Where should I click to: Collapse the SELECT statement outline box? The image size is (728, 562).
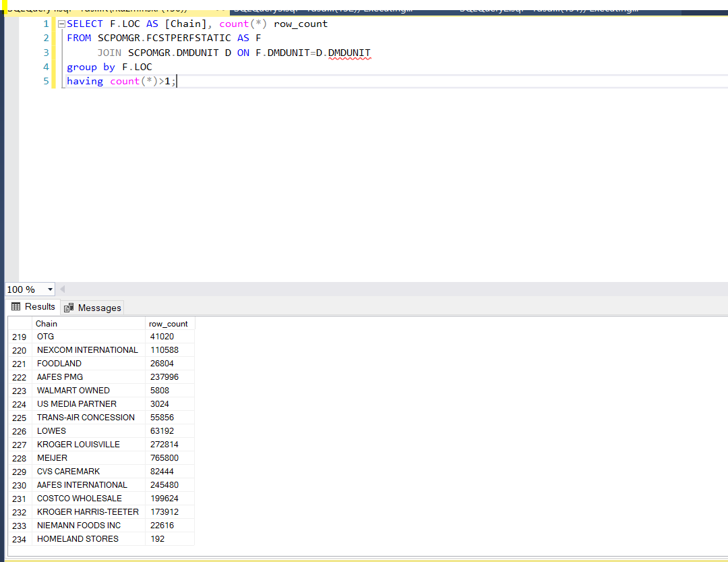(x=62, y=24)
